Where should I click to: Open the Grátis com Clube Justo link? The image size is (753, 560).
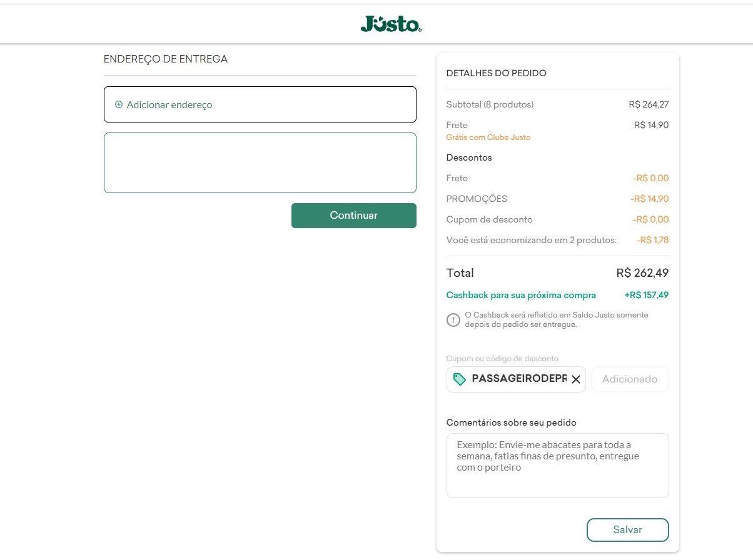point(488,137)
